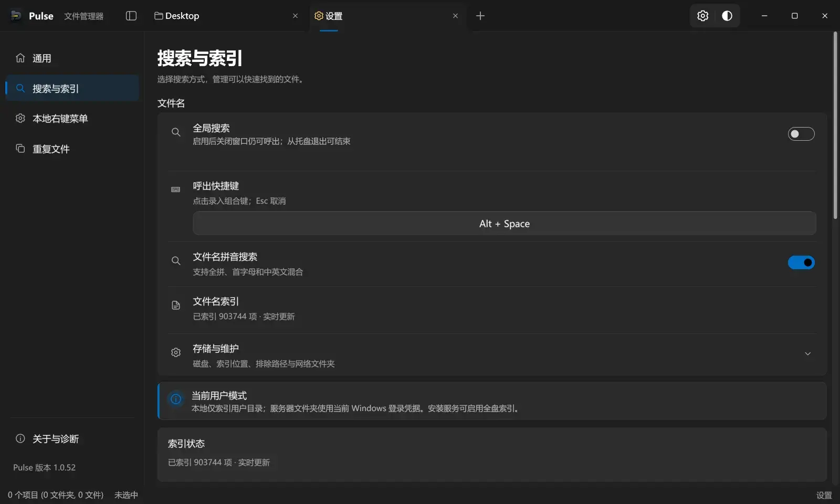Add a new tab with the plus icon
The image size is (840, 504).
click(480, 16)
